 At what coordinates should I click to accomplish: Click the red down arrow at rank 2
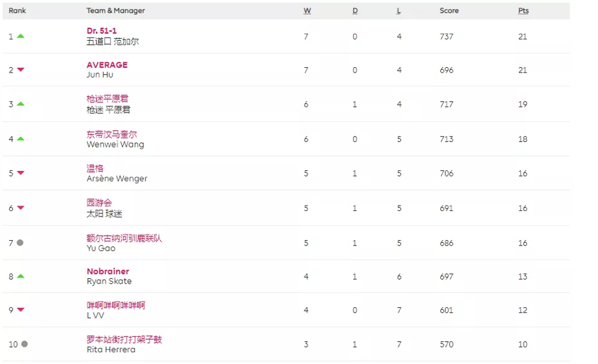(21, 70)
